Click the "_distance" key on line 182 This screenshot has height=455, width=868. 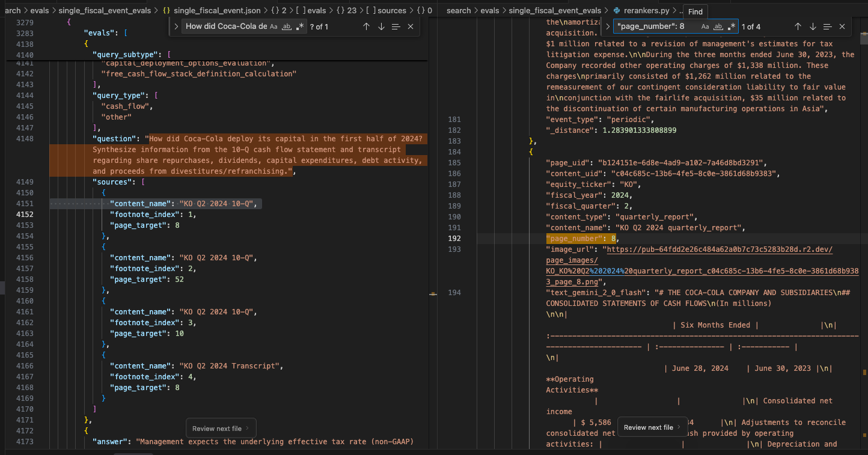pos(569,130)
